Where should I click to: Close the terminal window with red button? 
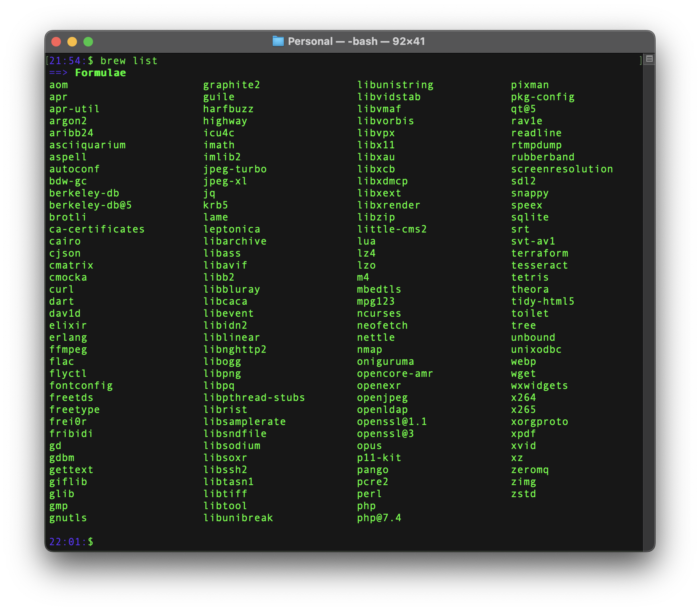point(56,42)
